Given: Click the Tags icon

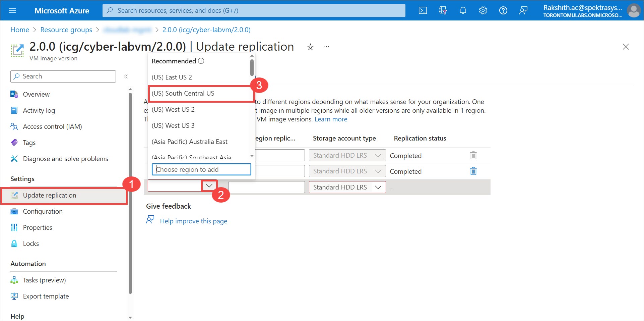Looking at the screenshot, I should pos(14,143).
